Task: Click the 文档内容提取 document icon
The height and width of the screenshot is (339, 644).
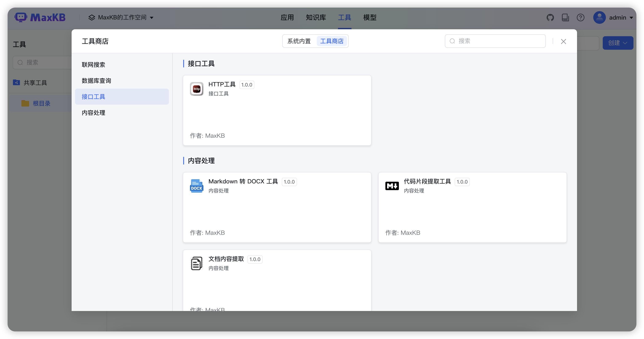Action: coord(196,263)
